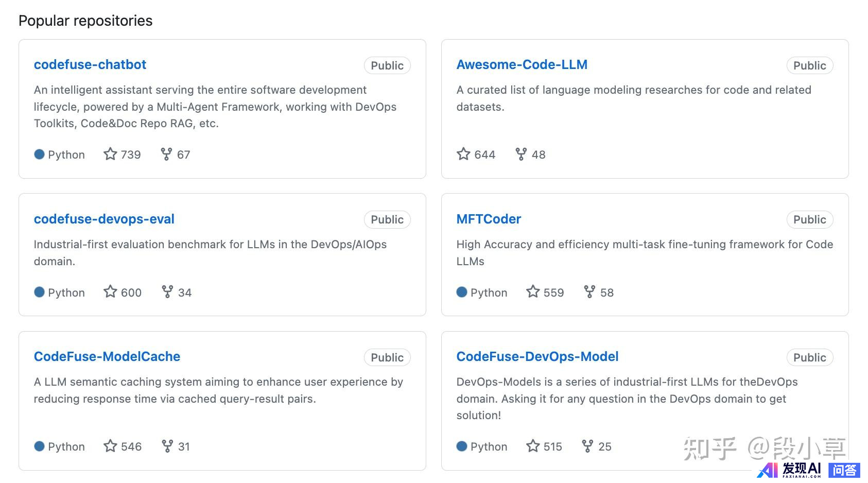Click the 31 forks count on ModelCache

[x=184, y=446]
